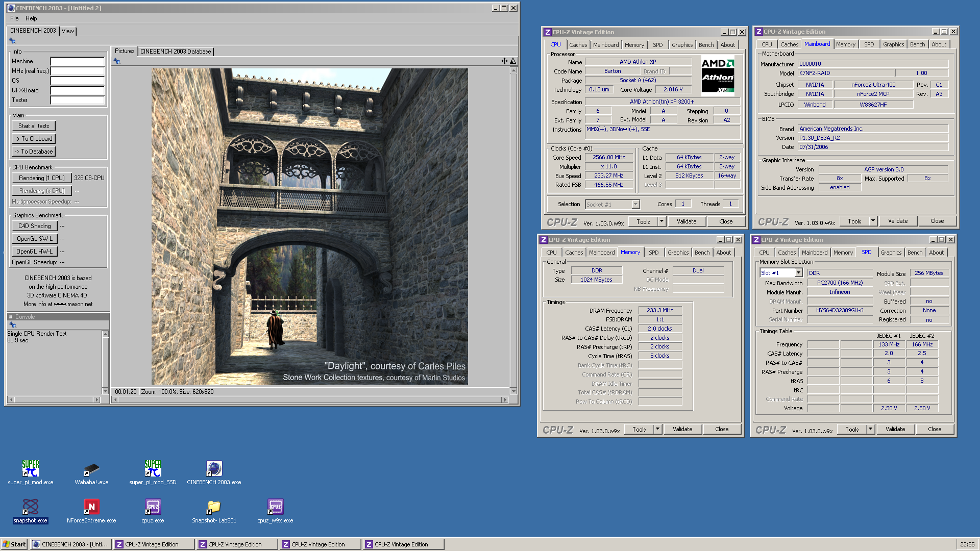Click the taskbar clock showing 22:55
This screenshot has height=551, width=980.
pyautogui.click(x=967, y=544)
